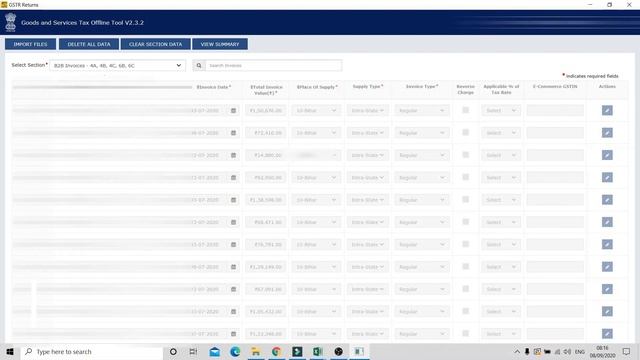This screenshot has width=640, height=360.
Task: Click the edit pencil in the seventh invoice row
Action: [x=607, y=244]
